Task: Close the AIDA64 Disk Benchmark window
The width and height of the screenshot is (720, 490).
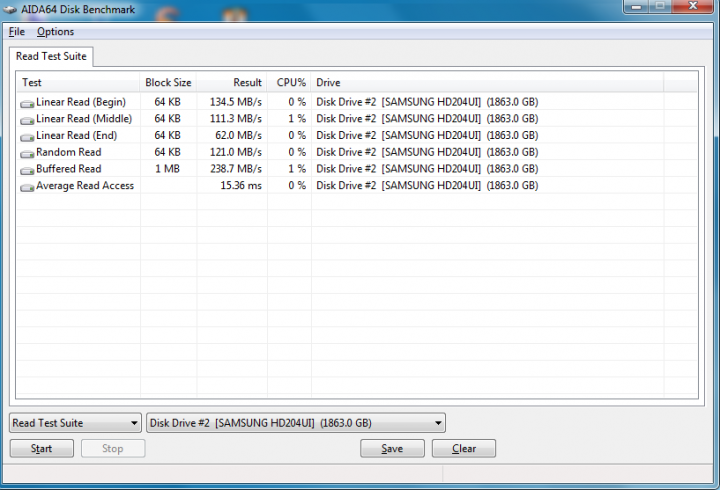Action: click(x=693, y=6)
